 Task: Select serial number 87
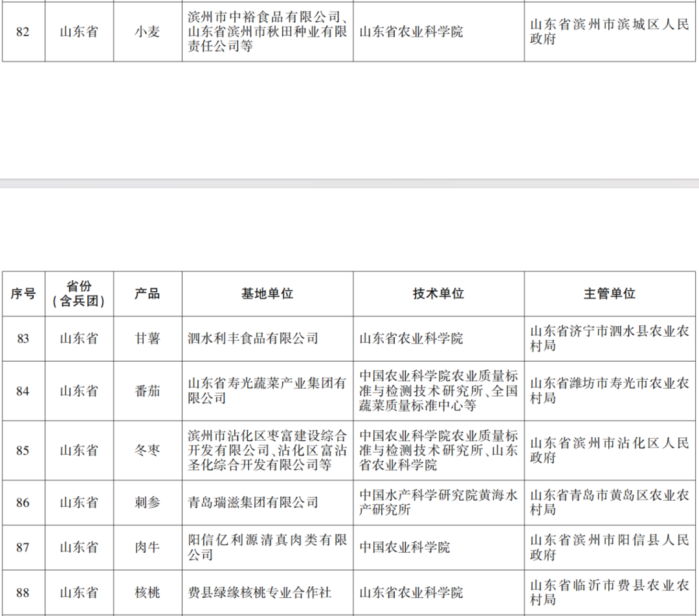click(23, 547)
